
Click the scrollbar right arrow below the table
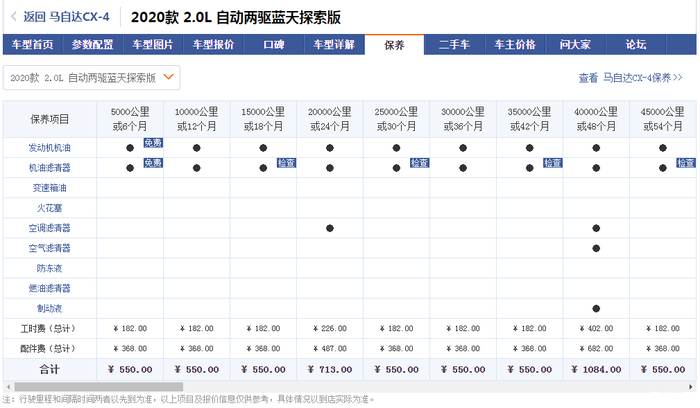coord(692,387)
